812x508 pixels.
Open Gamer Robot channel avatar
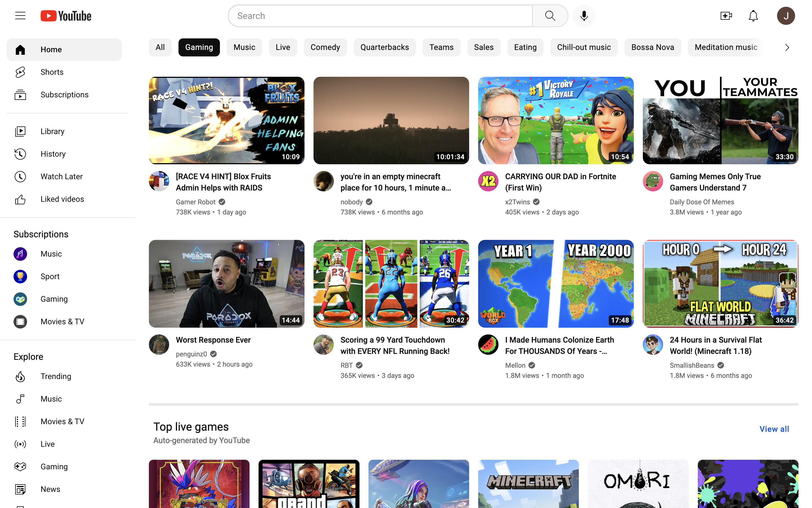click(x=159, y=181)
